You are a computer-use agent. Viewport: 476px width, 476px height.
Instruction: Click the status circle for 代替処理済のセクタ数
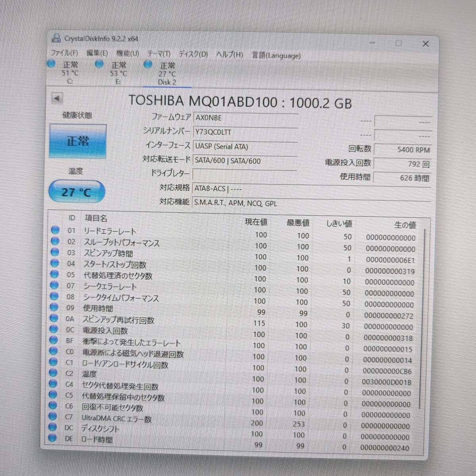54,274
